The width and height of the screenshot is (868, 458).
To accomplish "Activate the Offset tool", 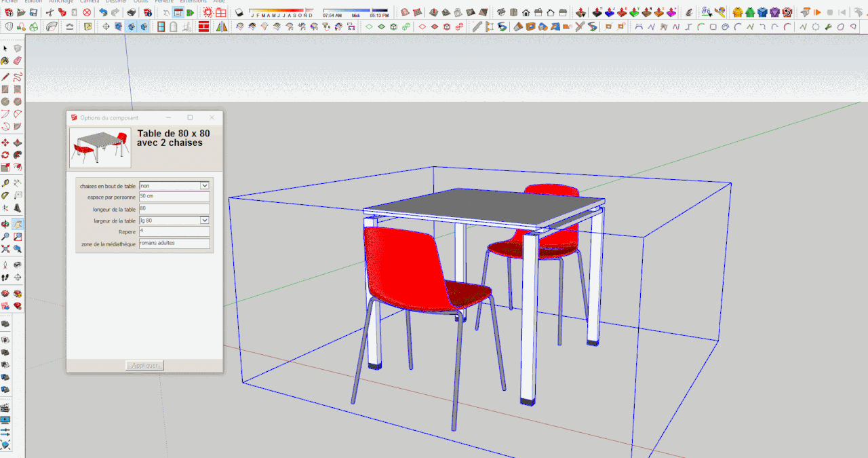I will point(18,168).
